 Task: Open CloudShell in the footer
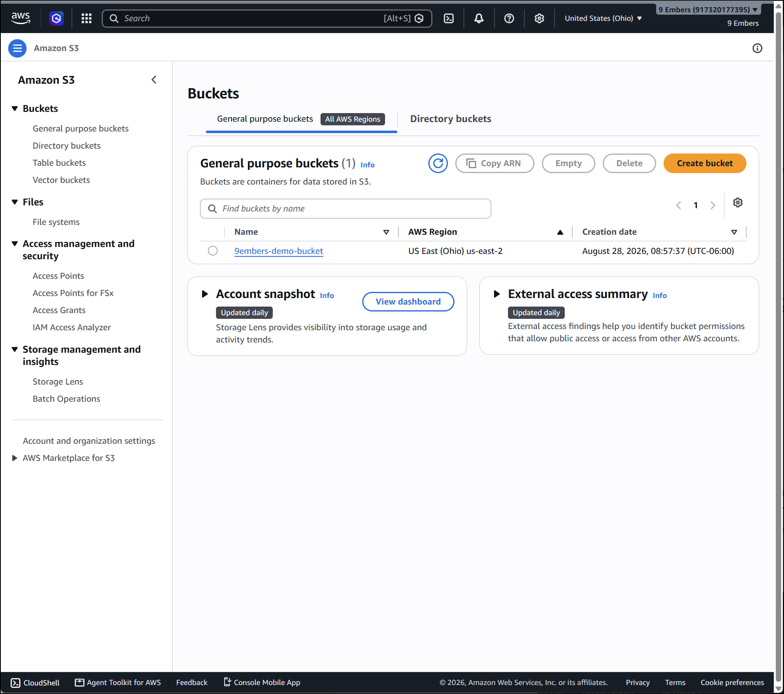(35, 683)
